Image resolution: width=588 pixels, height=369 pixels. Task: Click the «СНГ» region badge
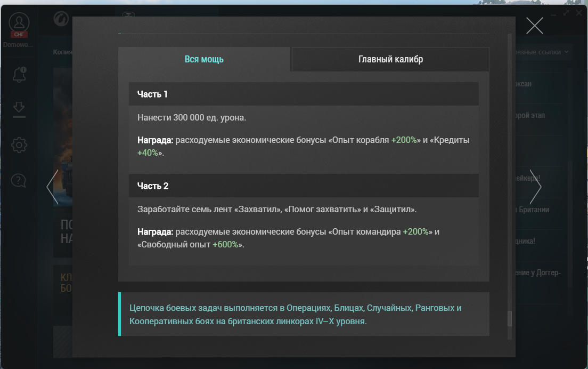click(x=19, y=34)
